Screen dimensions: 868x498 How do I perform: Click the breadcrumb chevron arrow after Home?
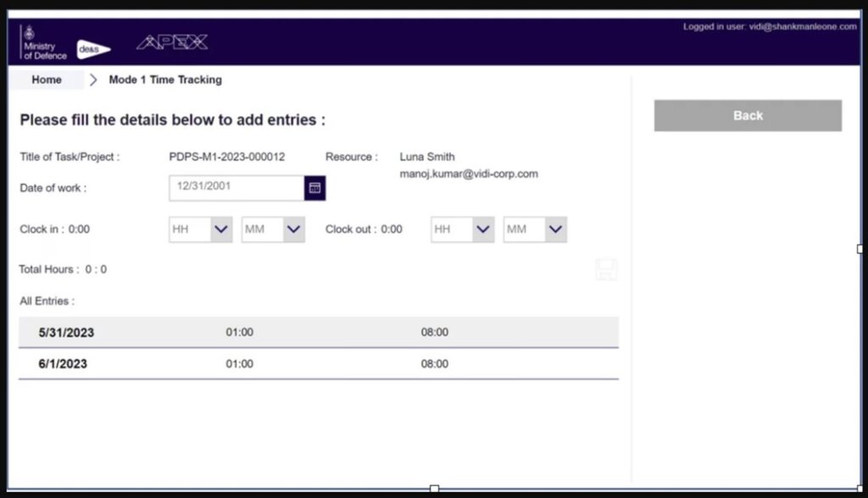pyautogui.click(x=93, y=80)
